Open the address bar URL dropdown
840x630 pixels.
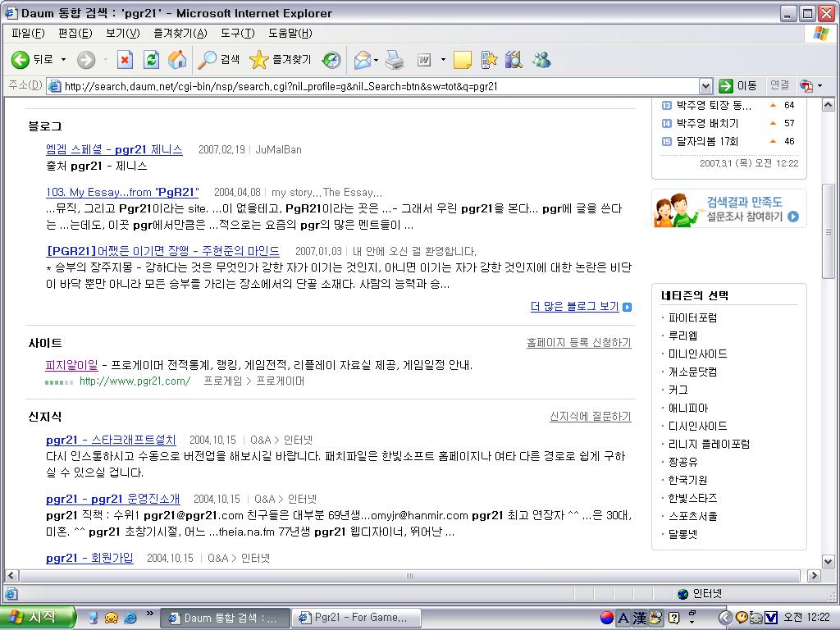point(705,85)
